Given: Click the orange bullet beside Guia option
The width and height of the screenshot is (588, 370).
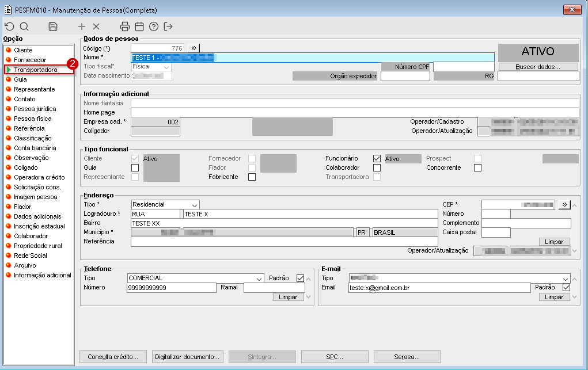Looking at the screenshot, I should click(9, 79).
